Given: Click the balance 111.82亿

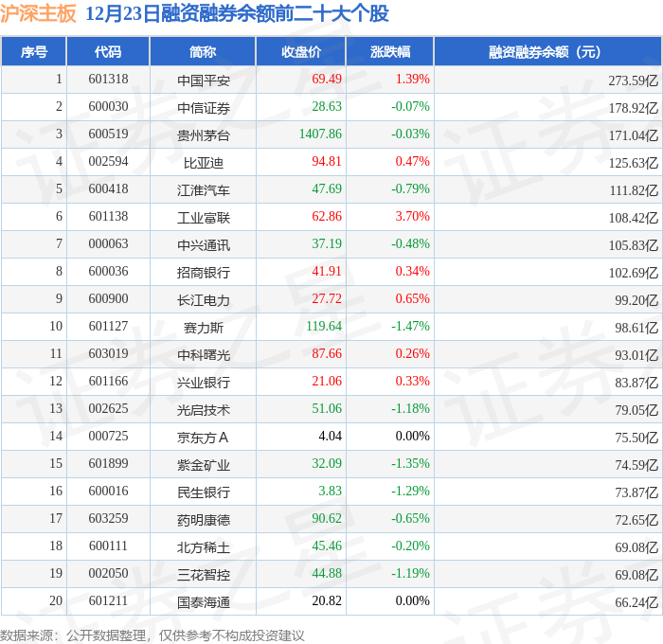Looking at the screenshot, I should pos(634,190).
